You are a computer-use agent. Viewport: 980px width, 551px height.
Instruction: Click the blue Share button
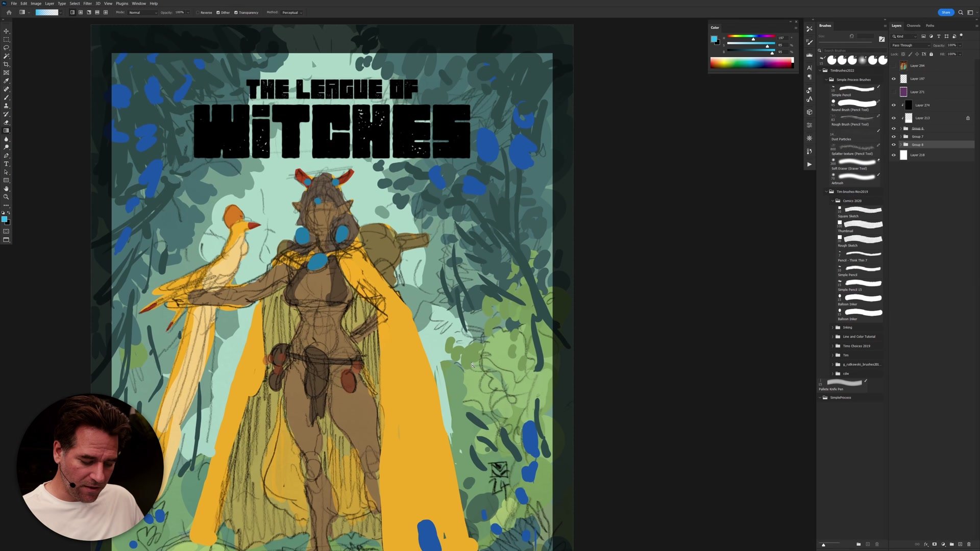946,12
